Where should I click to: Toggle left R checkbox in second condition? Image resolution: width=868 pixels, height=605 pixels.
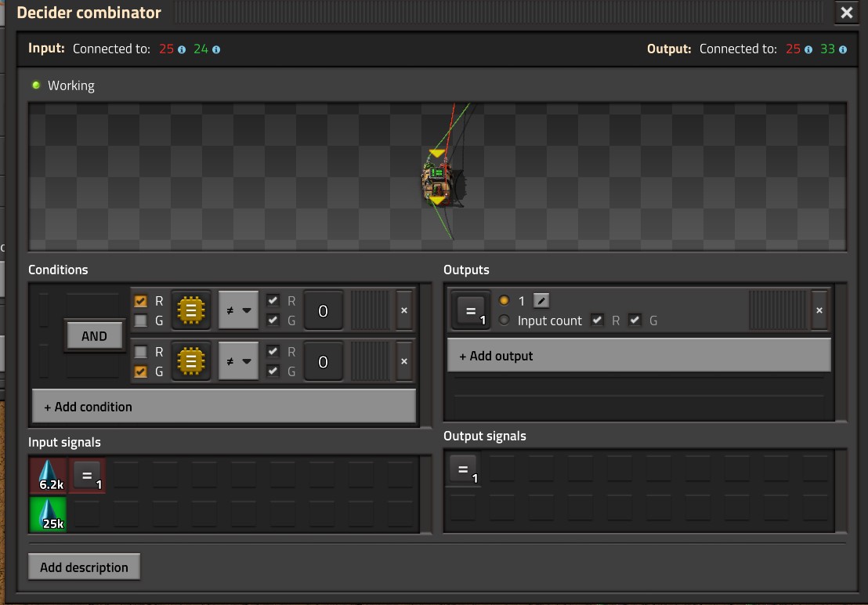click(140, 352)
